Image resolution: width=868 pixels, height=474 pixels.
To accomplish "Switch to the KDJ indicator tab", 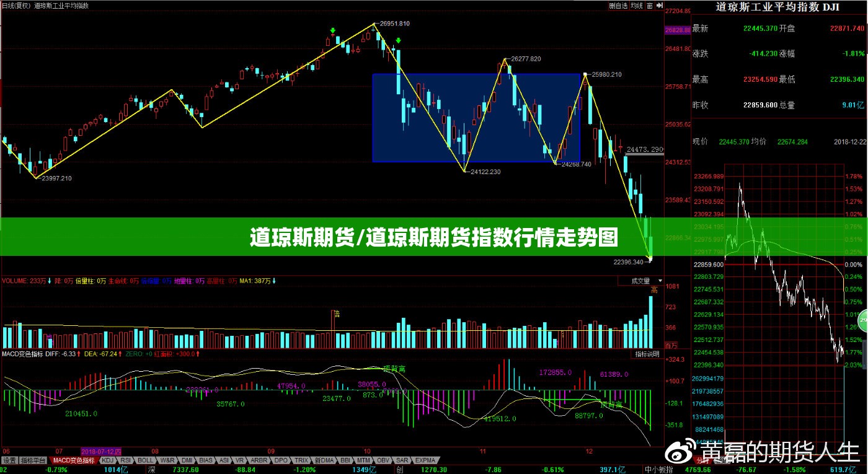I will click(108, 460).
